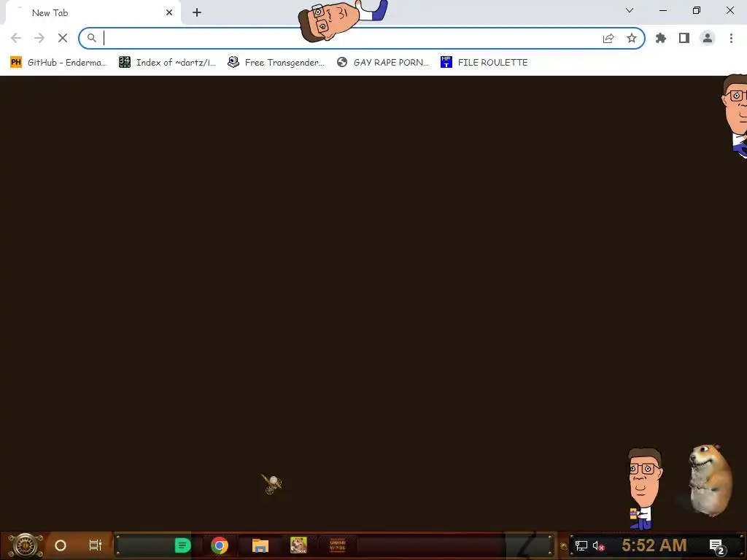Open the bookmark with computer favicon
The image size is (747, 560).
pyautogui.click(x=276, y=63)
